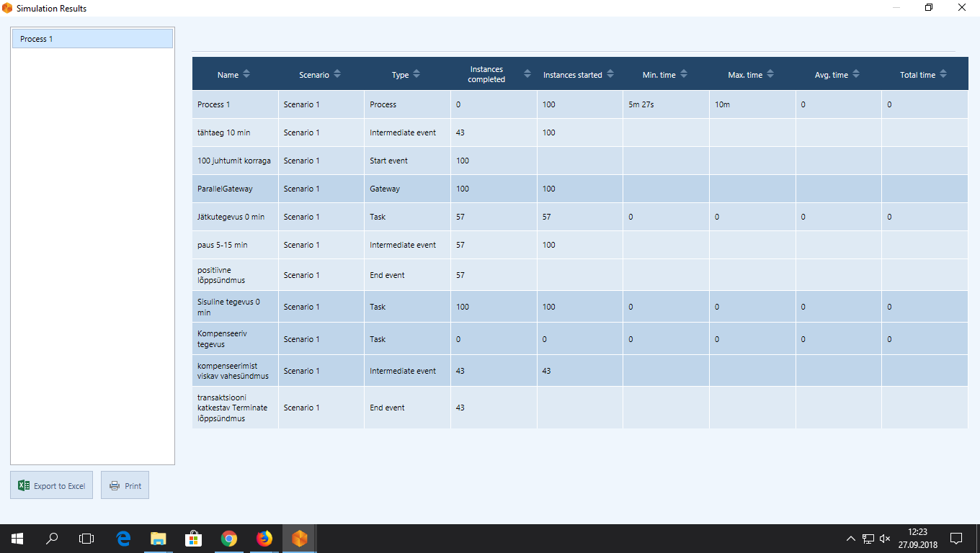The image size is (980, 553).
Task: Switch to the orange cube simulation app
Action: point(299,539)
